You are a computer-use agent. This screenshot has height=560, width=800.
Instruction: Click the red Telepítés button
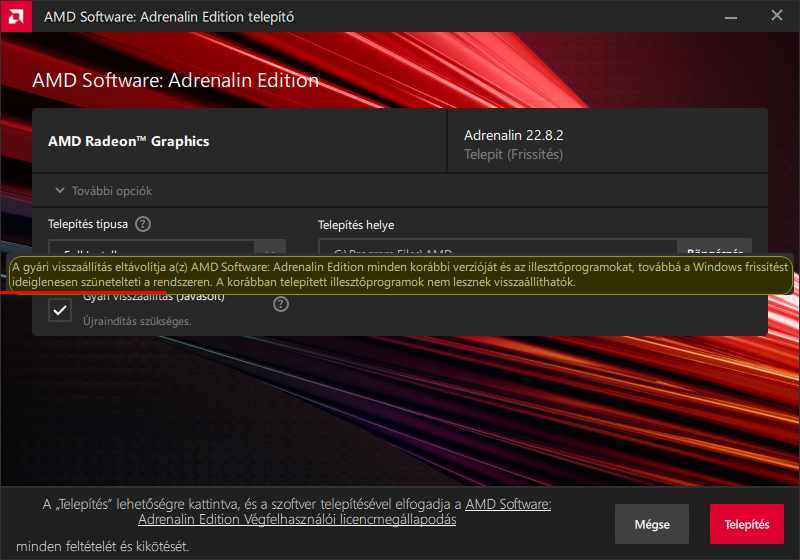click(746, 524)
